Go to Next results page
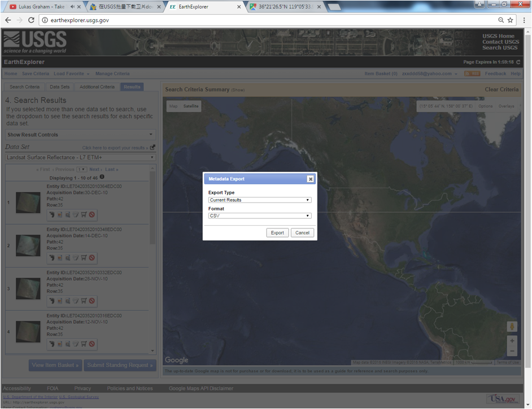The width and height of the screenshot is (532, 409). tap(95, 169)
